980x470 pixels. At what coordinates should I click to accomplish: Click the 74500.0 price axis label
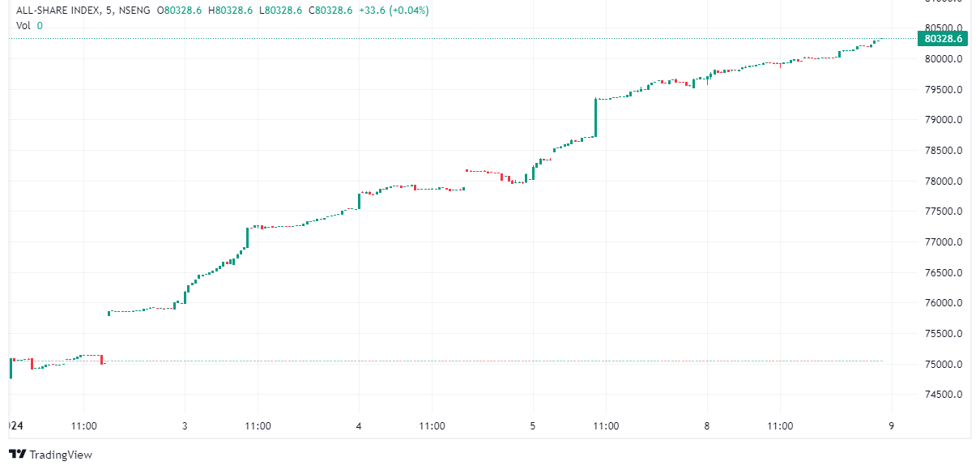(944, 395)
